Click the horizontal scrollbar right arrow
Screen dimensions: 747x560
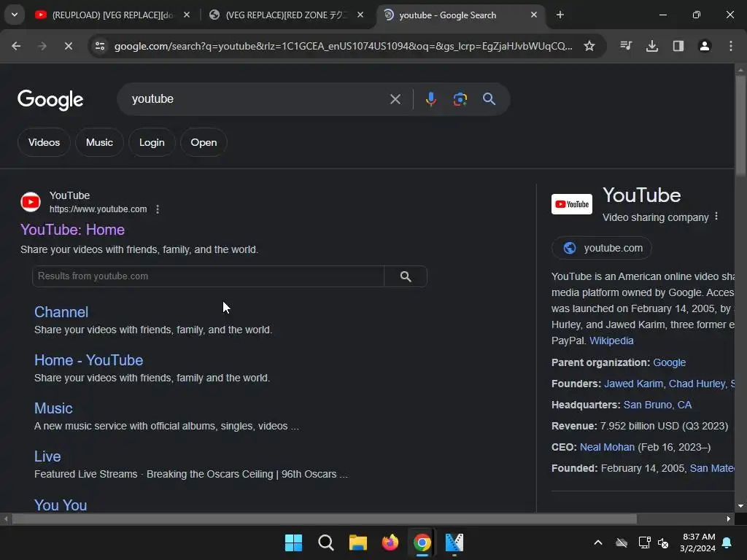(x=729, y=519)
